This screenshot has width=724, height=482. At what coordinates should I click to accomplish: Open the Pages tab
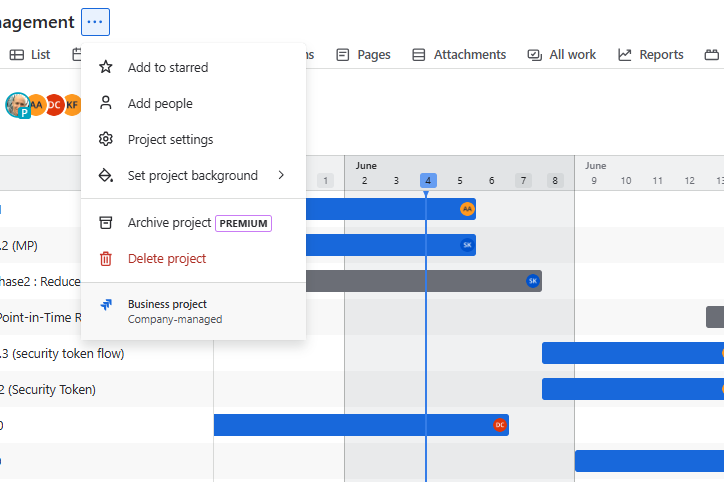point(363,54)
